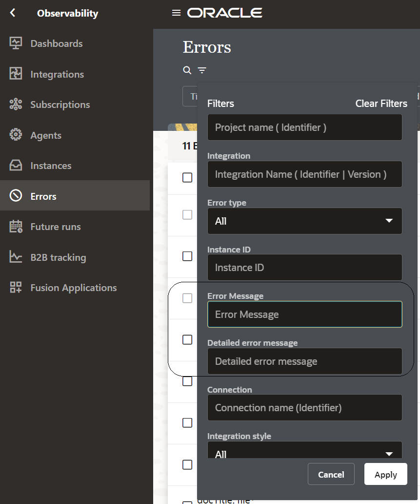Click the Errors page title

point(207,47)
